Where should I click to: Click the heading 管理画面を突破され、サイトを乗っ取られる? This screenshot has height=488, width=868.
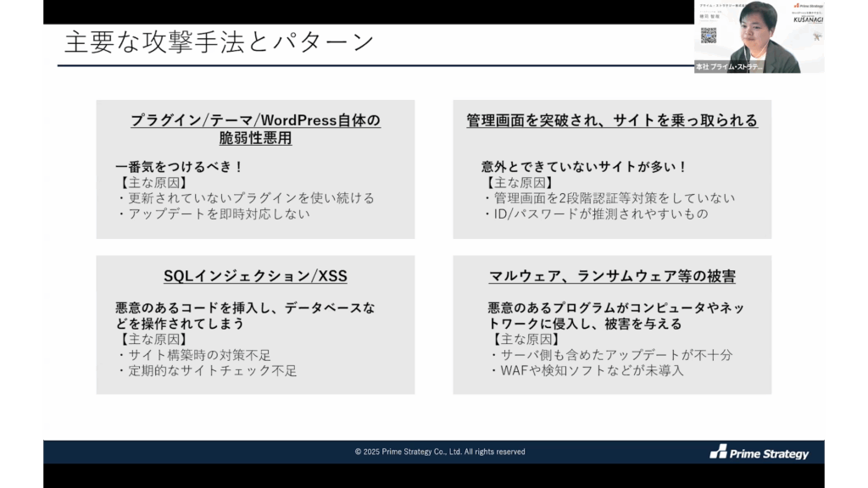(x=612, y=120)
